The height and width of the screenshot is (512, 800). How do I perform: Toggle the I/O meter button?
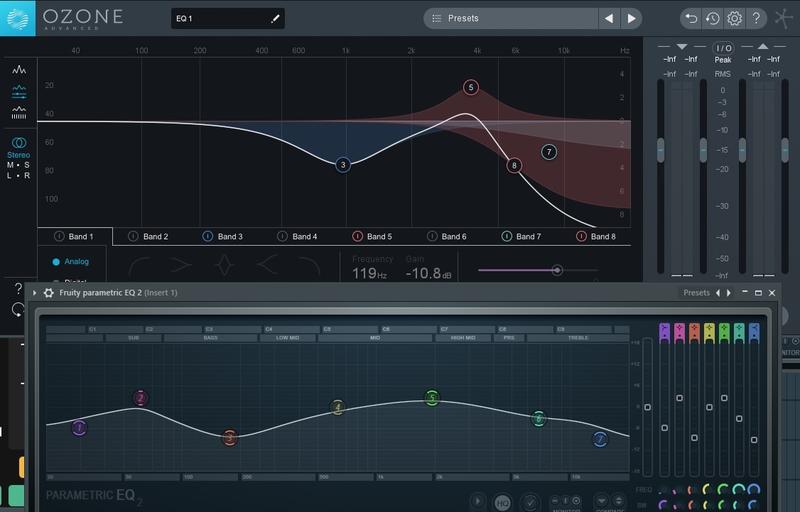click(x=723, y=48)
